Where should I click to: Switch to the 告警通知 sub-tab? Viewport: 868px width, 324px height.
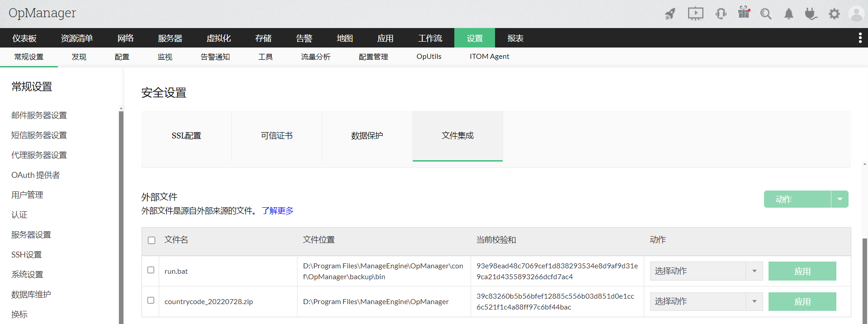[x=215, y=57]
